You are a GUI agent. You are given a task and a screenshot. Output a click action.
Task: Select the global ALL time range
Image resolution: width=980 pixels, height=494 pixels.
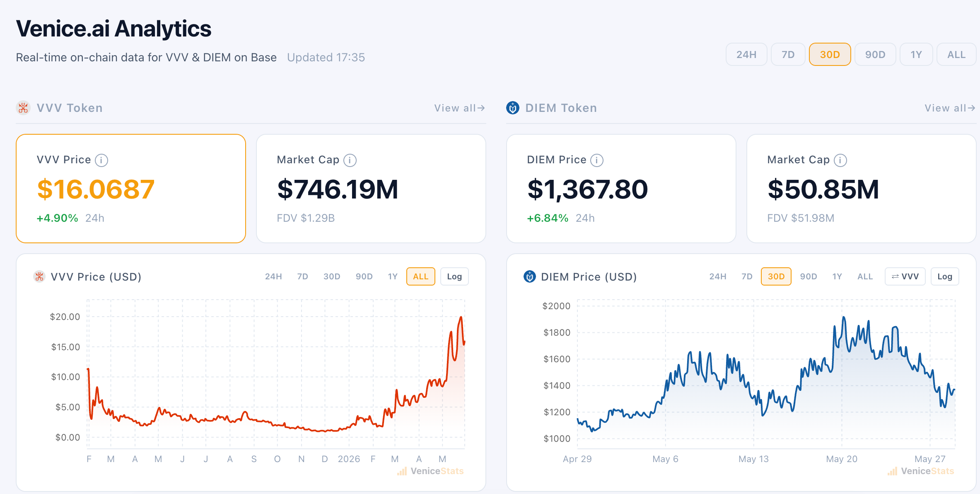(x=956, y=54)
